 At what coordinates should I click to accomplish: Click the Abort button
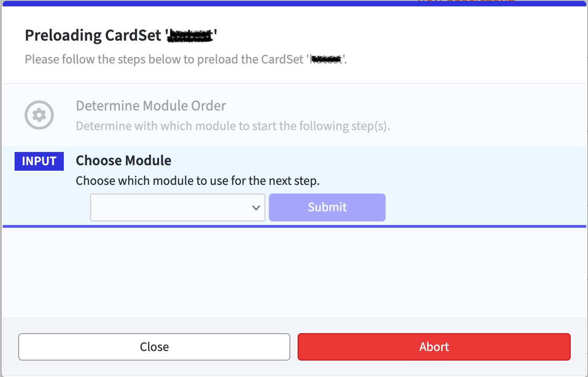pyautogui.click(x=433, y=347)
